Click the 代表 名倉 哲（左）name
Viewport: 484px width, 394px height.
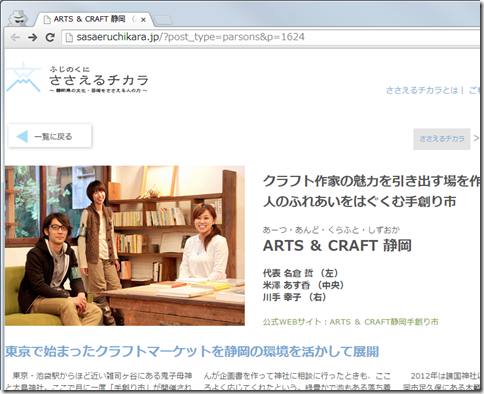(x=301, y=273)
